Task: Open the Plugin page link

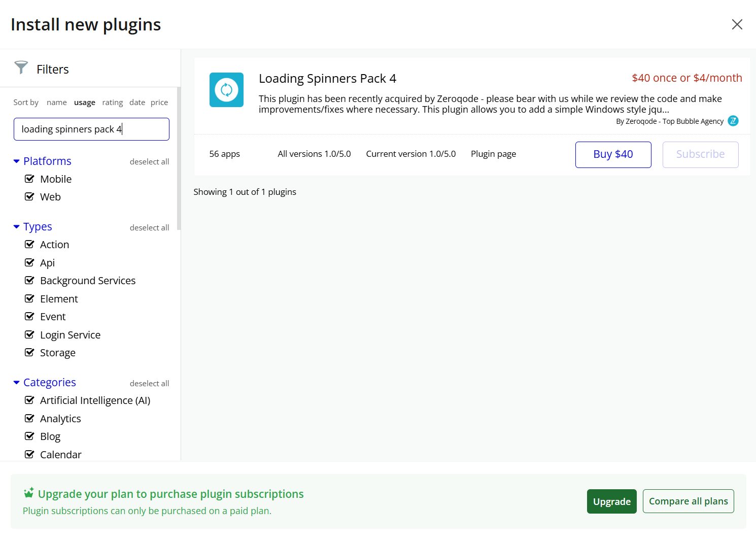Action: [x=493, y=154]
